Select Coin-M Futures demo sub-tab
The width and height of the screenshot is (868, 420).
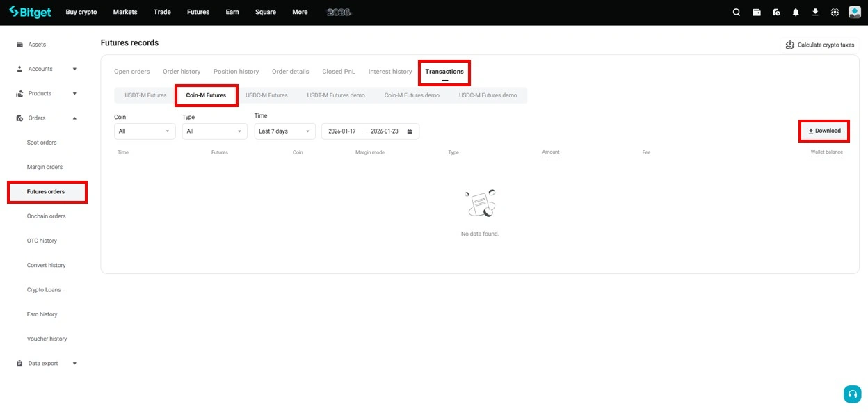(412, 95)
